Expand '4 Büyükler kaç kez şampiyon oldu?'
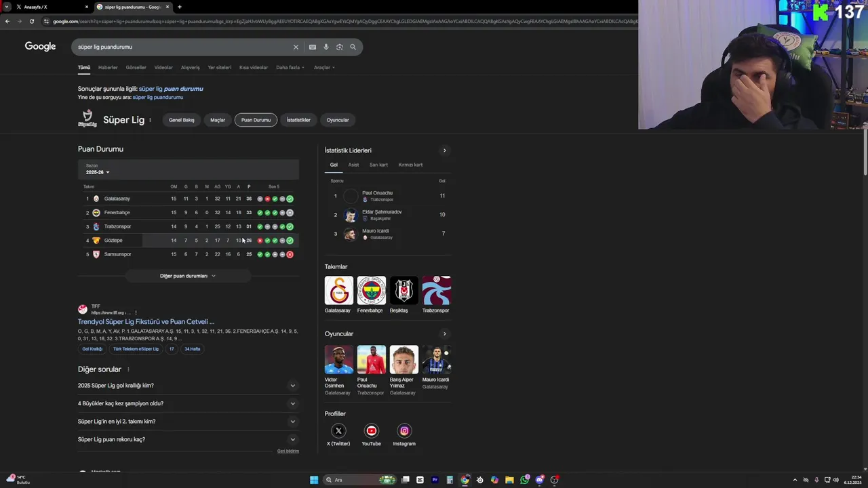Screen dimensions: 868x488 [x=188, y=403]
